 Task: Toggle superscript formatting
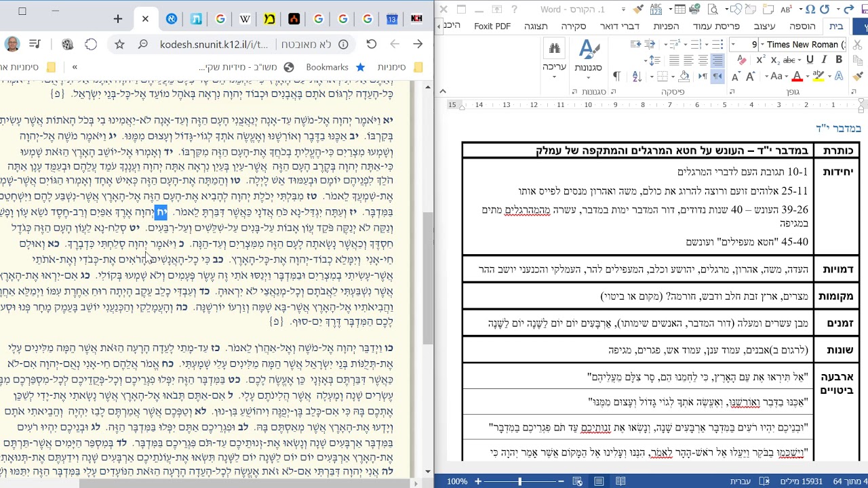[x=761, y=60]
